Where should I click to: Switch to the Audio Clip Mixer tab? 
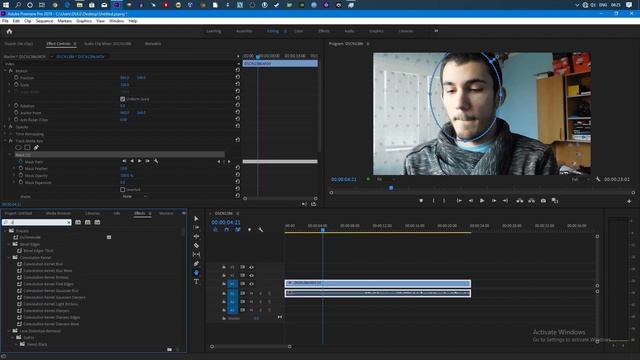[108, 44]
